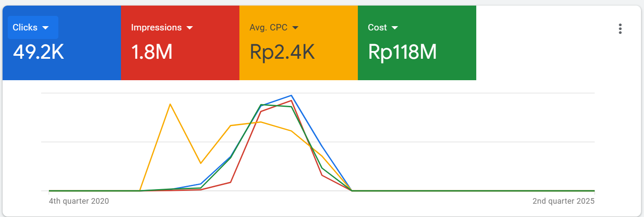The height and width of the screenshot is (217, 644).
Task: Toggle the red card's 1.8M value
Action: 151,52
